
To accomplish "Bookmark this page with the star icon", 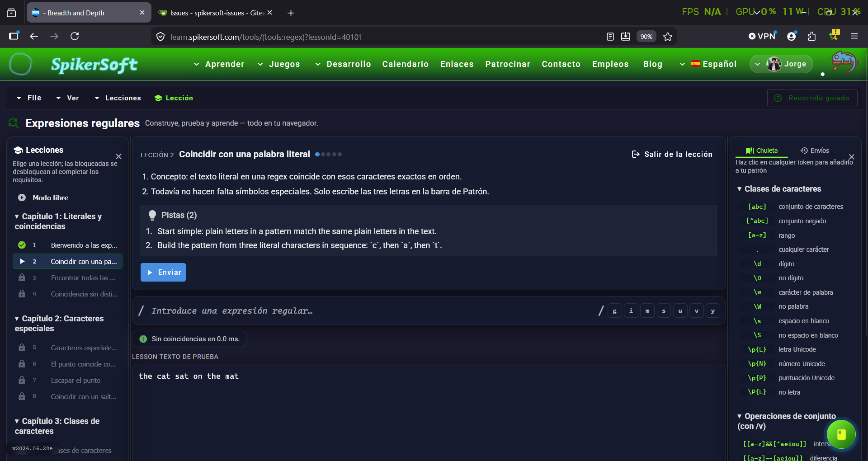I will [668, 37].
